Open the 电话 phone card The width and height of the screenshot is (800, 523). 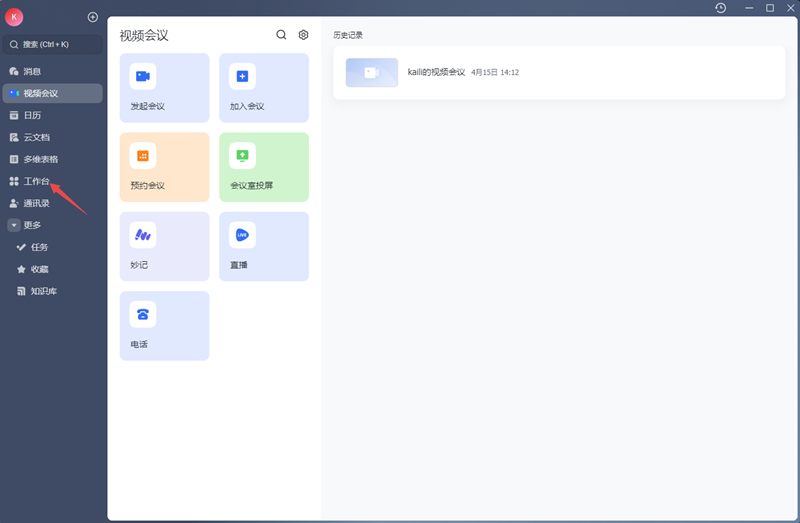click(164, 326)
